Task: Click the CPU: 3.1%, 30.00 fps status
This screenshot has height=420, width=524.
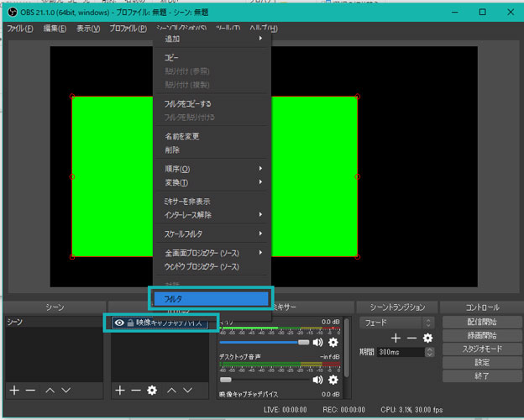Action: click(411, 410)
